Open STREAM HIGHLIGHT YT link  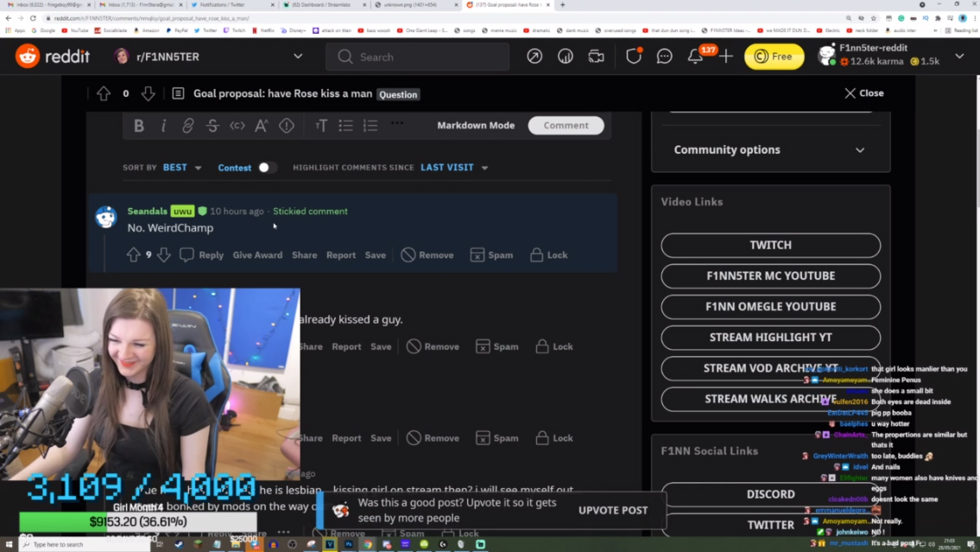click(x=771, y=338)
